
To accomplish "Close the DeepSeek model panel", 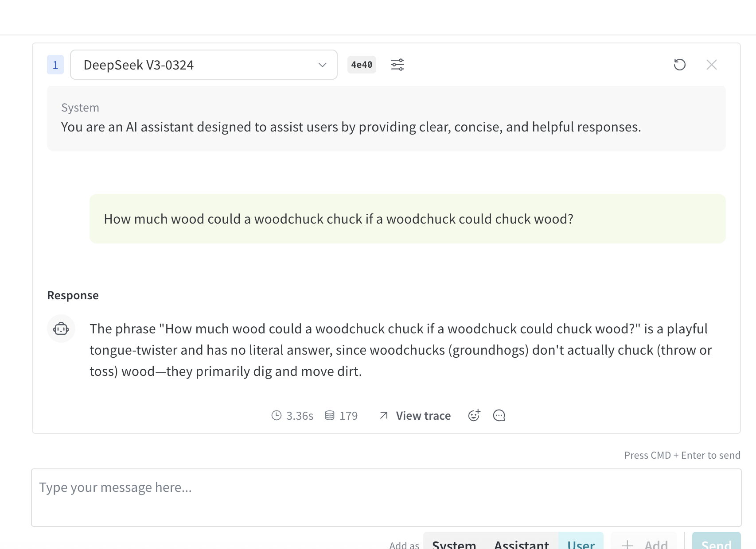I will (711, 65).
